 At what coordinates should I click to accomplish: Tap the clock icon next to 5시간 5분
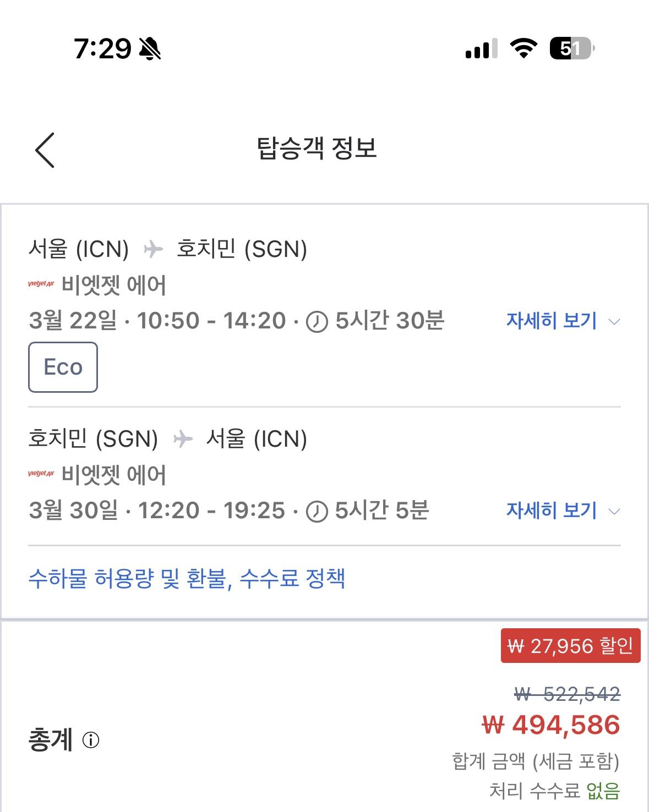[x=317, y=512]
